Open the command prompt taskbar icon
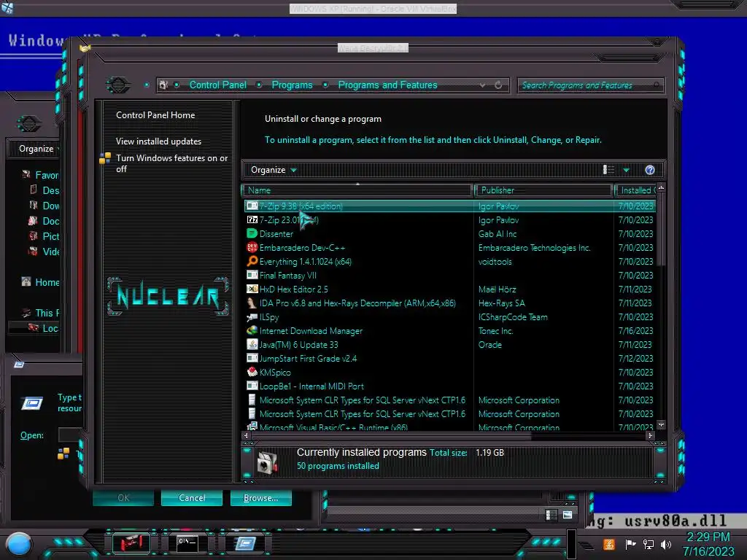 (x=187, y=542)
